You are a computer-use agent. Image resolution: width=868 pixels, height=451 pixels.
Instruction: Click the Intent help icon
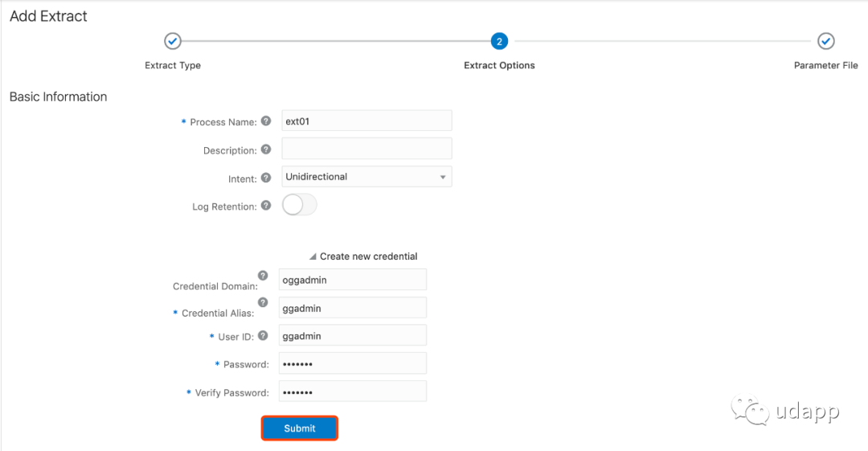point(266,178)
